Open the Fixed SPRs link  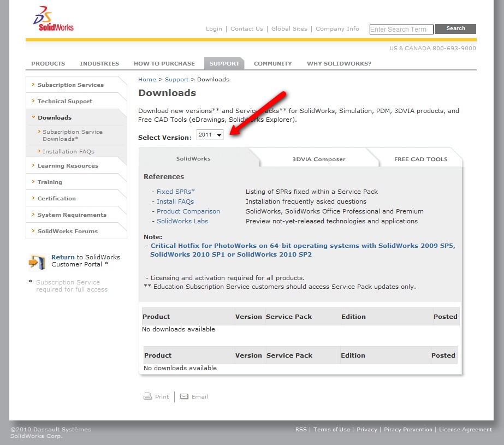pos(176,192)
